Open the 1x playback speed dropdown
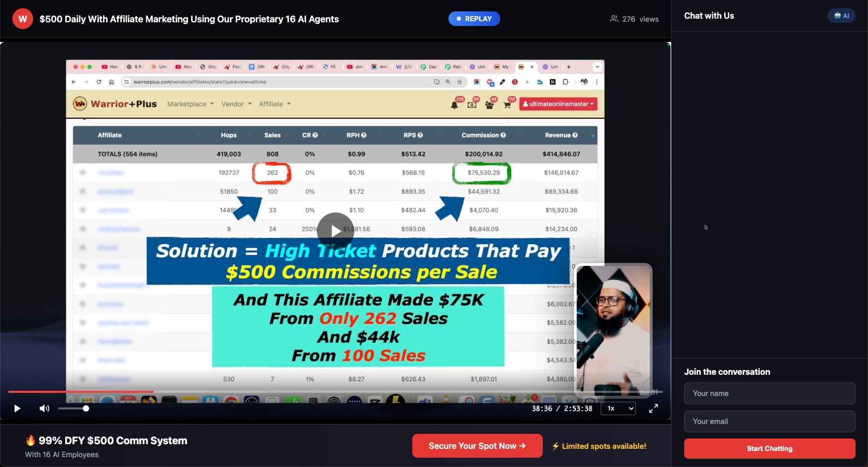The width and height of the screenshot is (868, 467). point(618,408)
